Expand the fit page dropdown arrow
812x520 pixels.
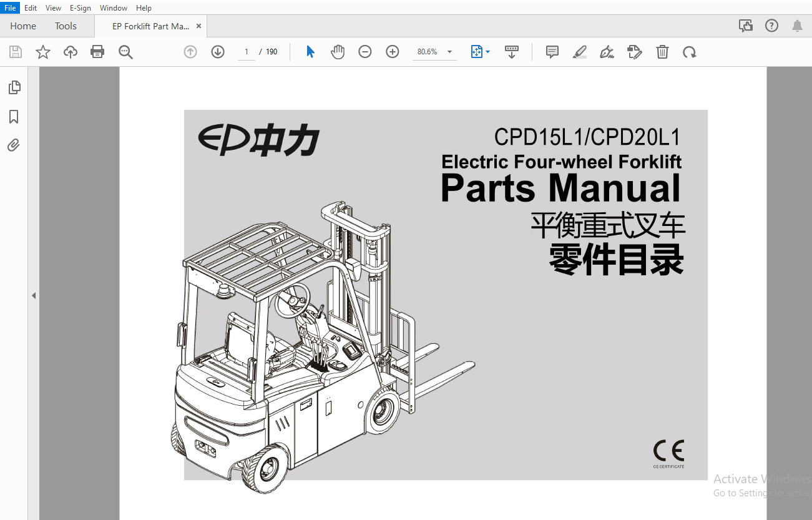click(x=487, y=52)
